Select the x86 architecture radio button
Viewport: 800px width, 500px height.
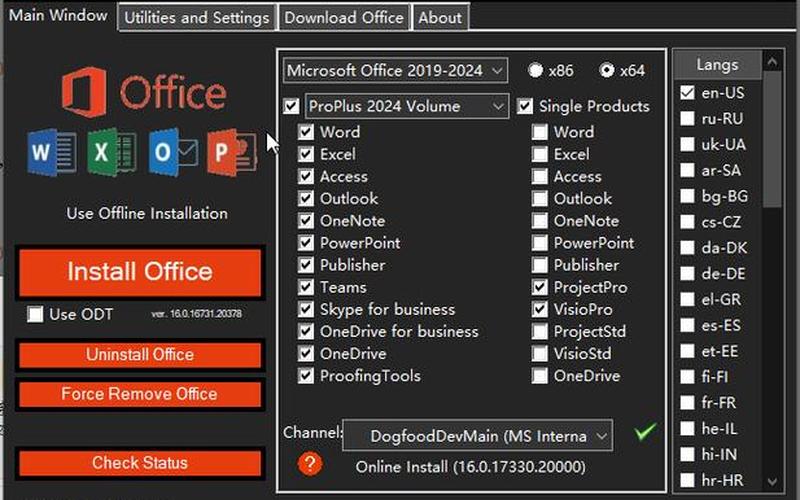535,70
